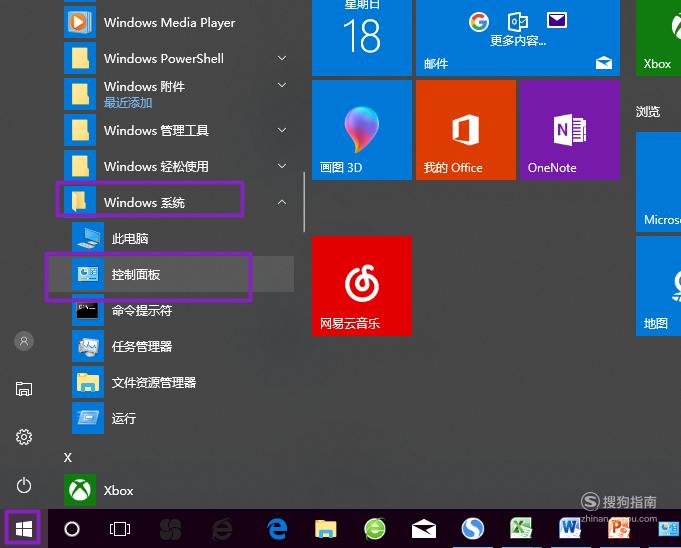Open 此电脑 from the list
This screenshot has height=548, width=681.
pyautogui.click(x=182, y=238)
